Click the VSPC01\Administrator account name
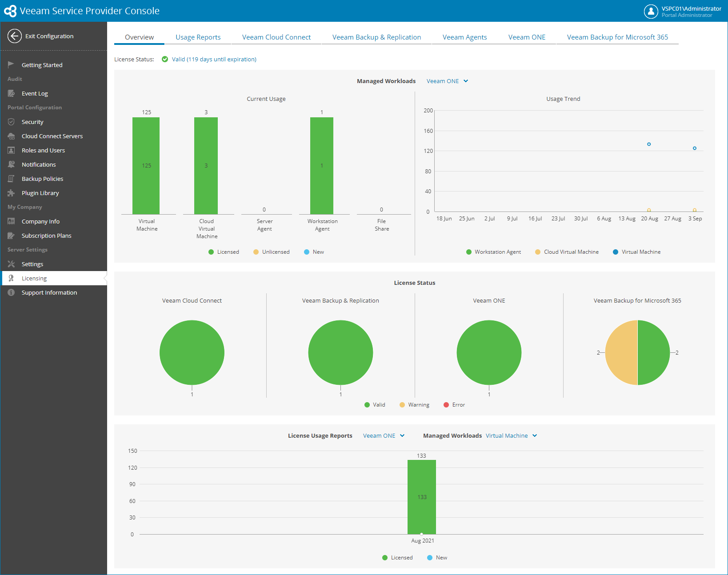Screen dimensions: 728x575 pos(691,8)
